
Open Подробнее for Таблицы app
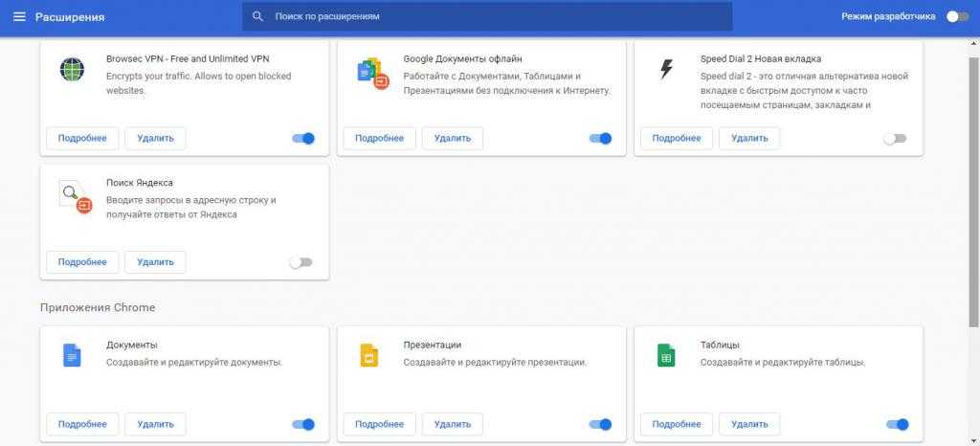coord(677,424)
